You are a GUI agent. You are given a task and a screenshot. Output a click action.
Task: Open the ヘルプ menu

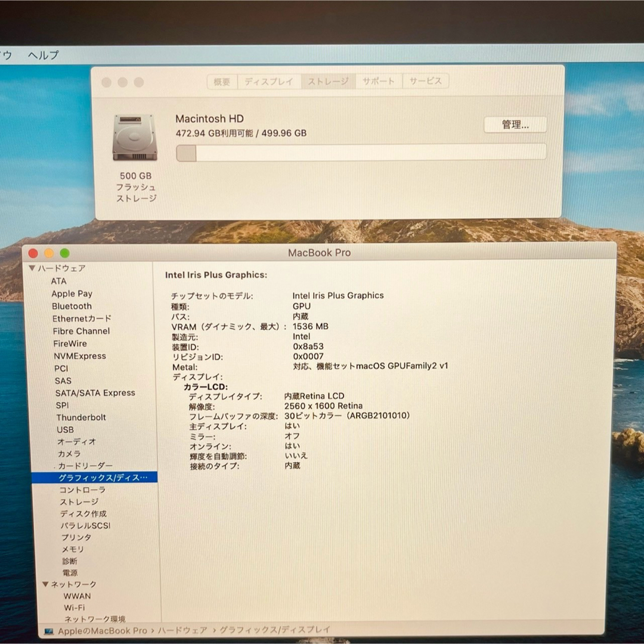(x=44, y=55)
